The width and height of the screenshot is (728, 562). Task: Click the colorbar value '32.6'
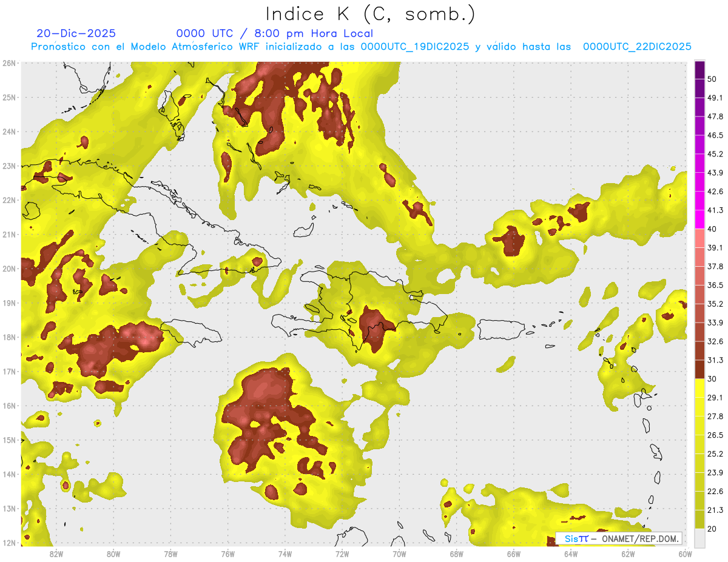click(x=715, y=341)
